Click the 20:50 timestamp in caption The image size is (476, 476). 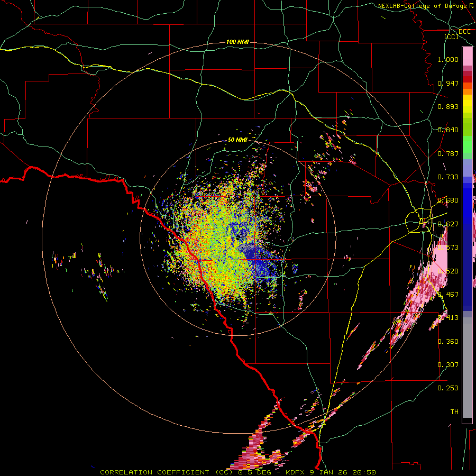(364, 472)
